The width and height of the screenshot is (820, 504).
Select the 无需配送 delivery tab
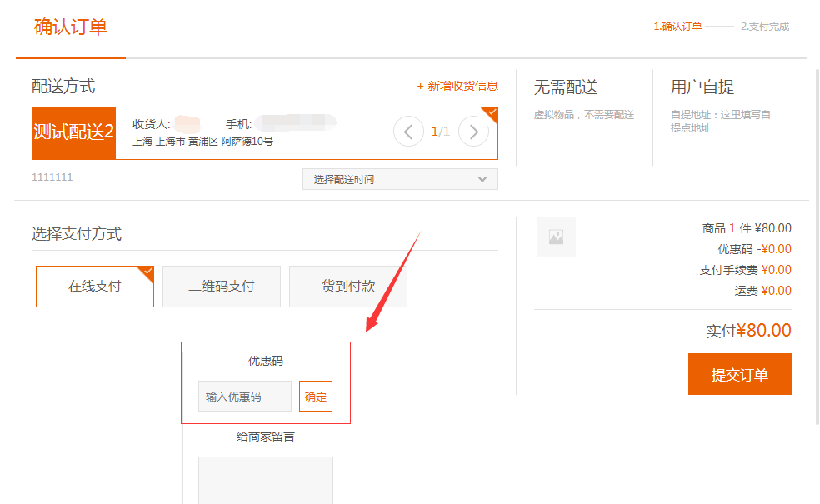pyautogui.click(x=566, y=87)
